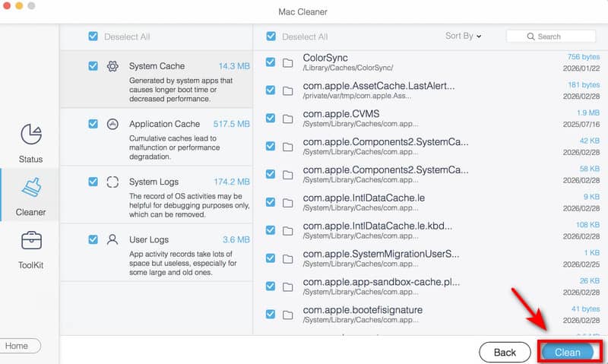Open the Status pie chart icon
The width and height of the screenshot is (608, 364).
pyautogui.click(x=30, y=135)
